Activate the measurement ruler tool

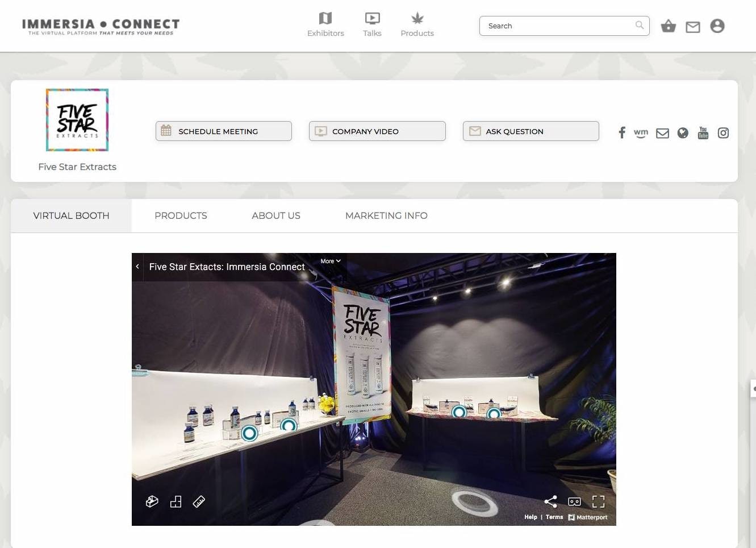[x=199, y=501]
